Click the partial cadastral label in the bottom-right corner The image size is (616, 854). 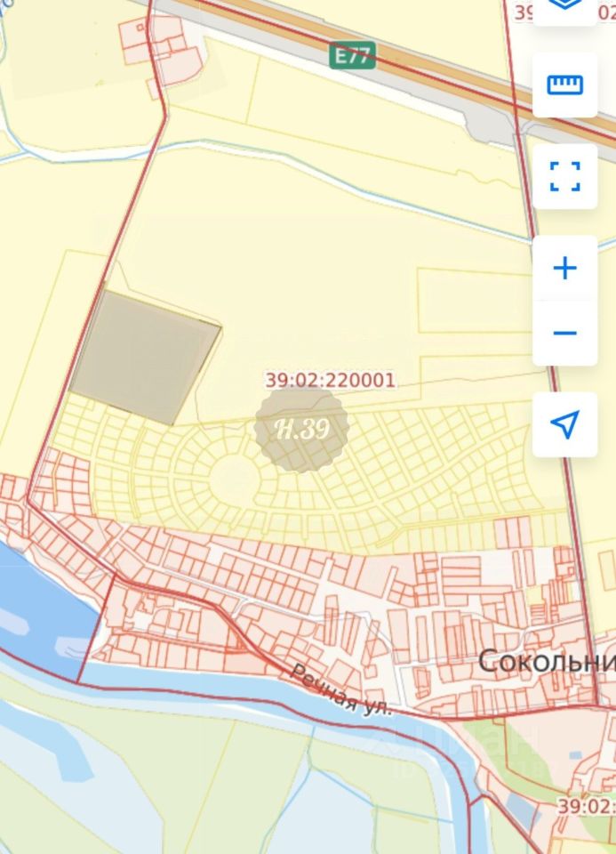pyautogui.click(x=587, y=806)
